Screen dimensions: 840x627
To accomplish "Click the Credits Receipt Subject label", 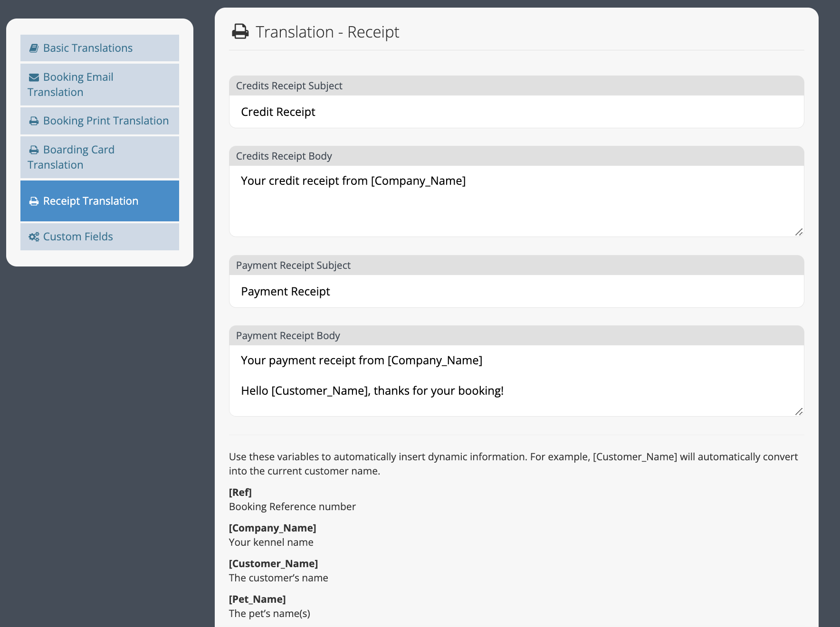I will (x=289, y=85).
